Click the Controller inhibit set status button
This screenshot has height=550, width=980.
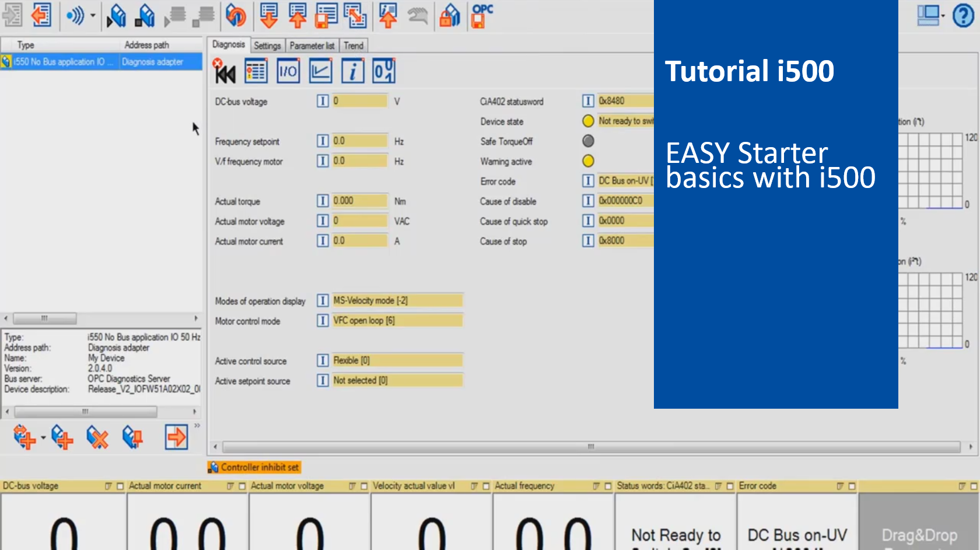click(254, 467)
